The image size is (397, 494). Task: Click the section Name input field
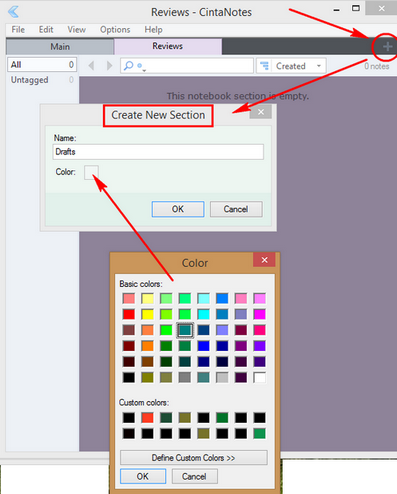158,152
